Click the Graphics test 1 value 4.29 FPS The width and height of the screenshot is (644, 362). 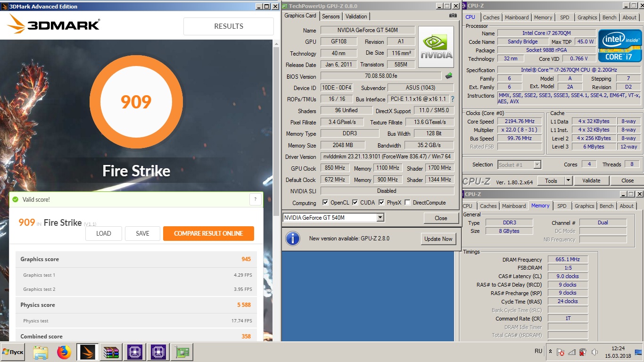[x=243, y=275]
